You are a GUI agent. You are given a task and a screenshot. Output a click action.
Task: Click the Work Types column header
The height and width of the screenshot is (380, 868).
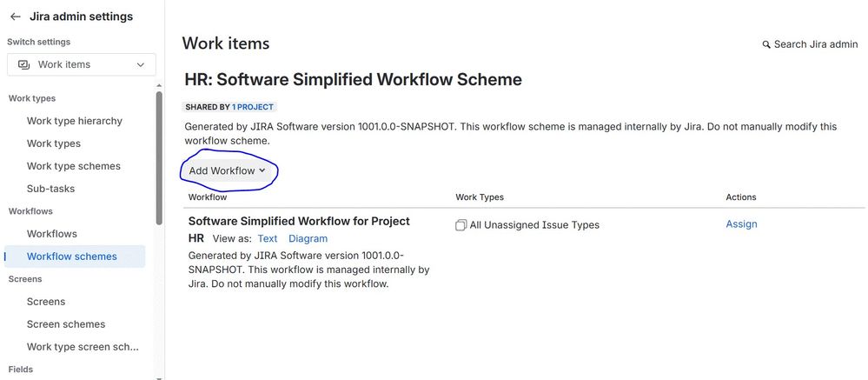pyautogui.click(x=480, y=197)
